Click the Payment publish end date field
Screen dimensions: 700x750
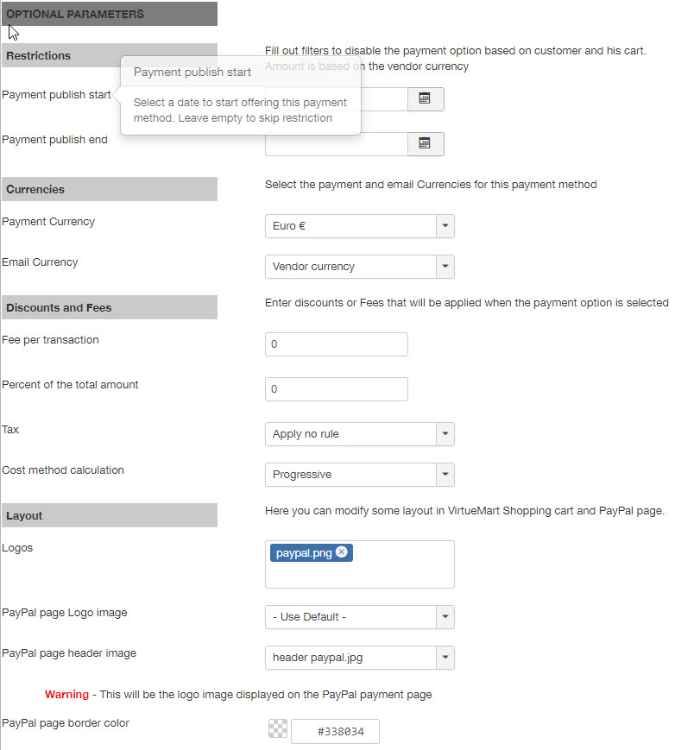336,144
